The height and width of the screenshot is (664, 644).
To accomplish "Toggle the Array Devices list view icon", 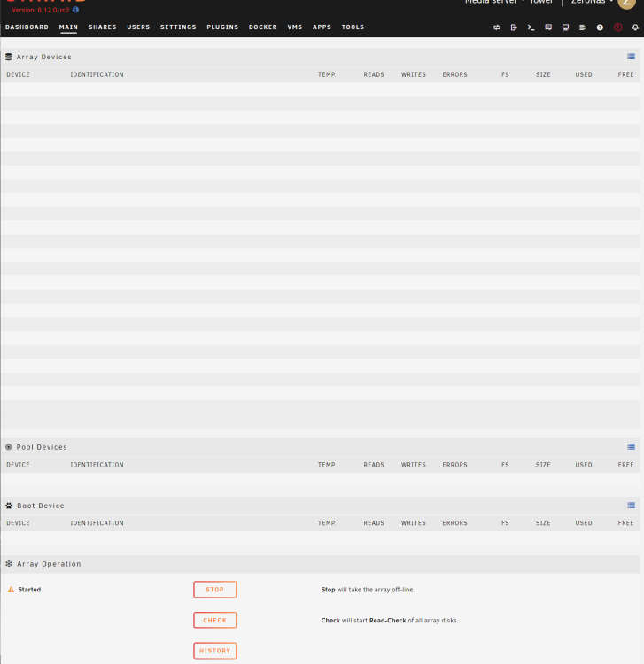I will point(631,57).
